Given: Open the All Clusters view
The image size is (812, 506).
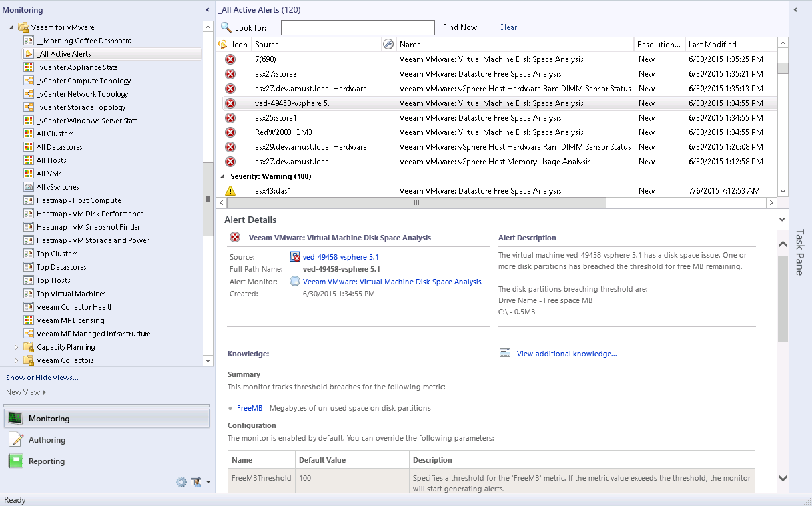Looking at the screenshot, I should pyautogui.click(x=55, y=134).
